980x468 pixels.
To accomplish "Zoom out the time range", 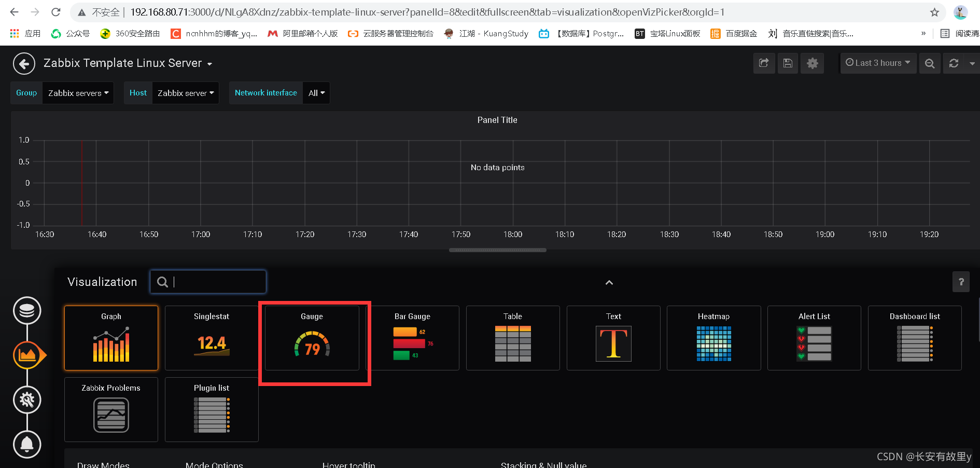I will tap(930, 63).
